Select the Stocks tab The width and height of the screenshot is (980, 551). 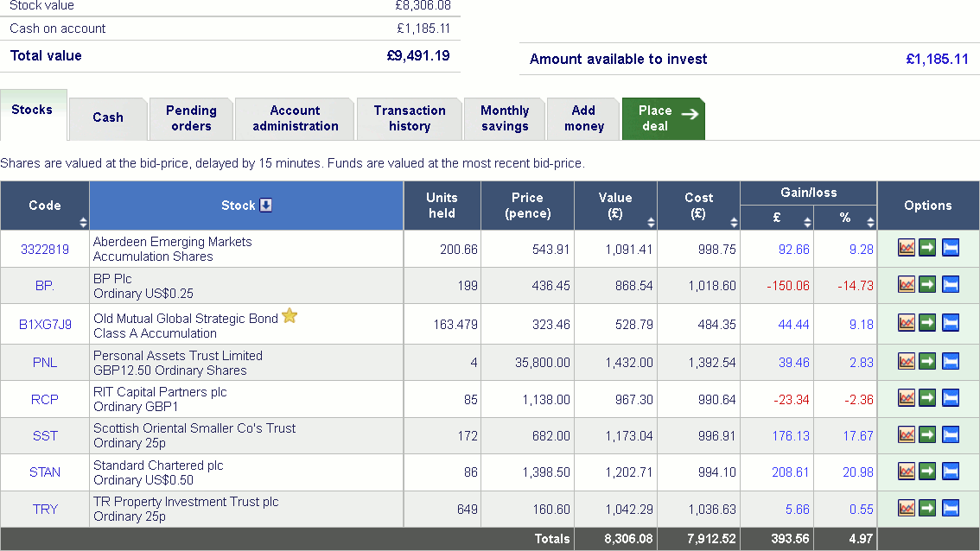click(33, 114)
